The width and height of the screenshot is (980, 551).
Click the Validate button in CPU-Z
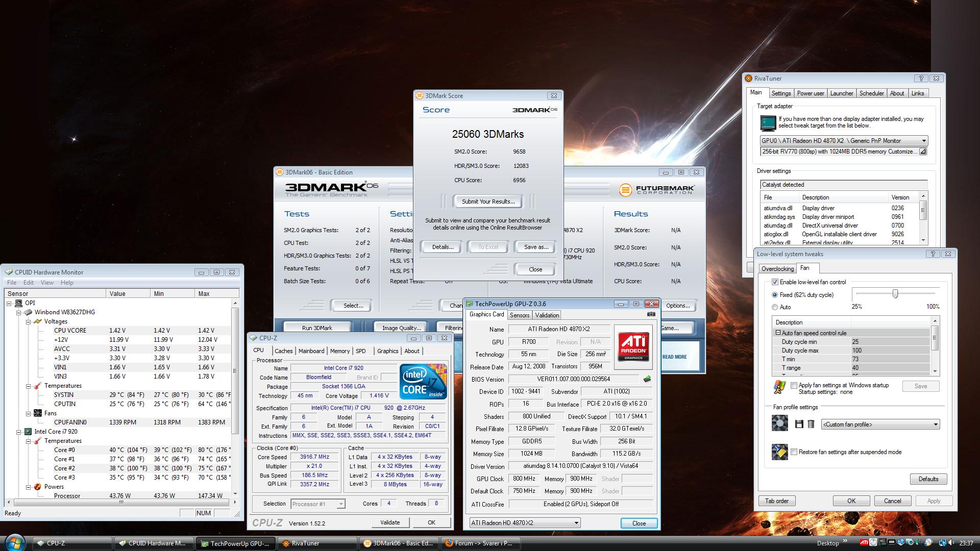click(390, 522)
